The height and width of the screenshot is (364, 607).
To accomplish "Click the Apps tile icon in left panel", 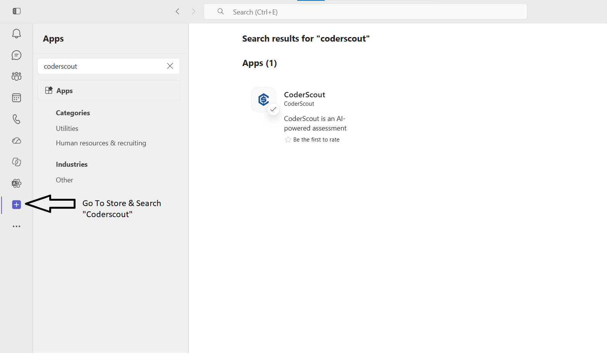I will coord(48,90).
